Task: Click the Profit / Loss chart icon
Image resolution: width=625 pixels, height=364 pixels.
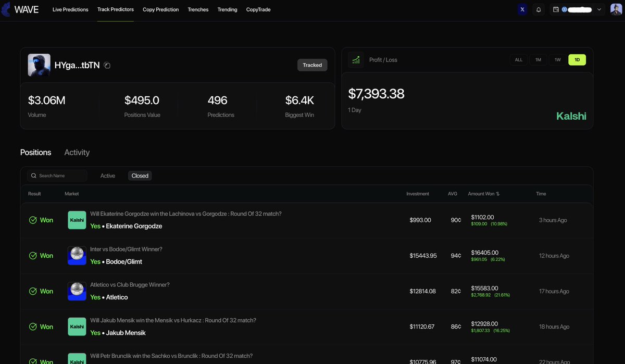Action: point(356,60)
